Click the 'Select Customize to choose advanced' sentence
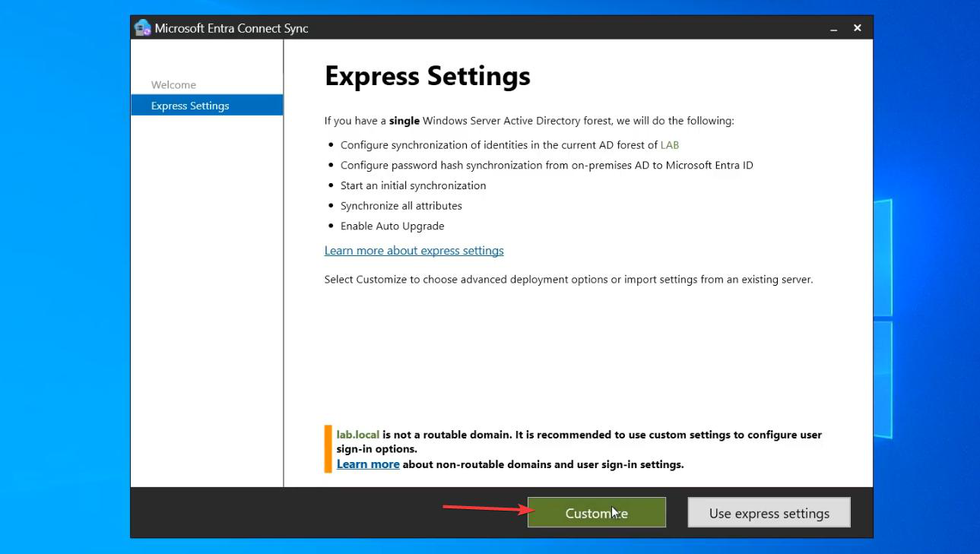 click(x=569, y=280)
